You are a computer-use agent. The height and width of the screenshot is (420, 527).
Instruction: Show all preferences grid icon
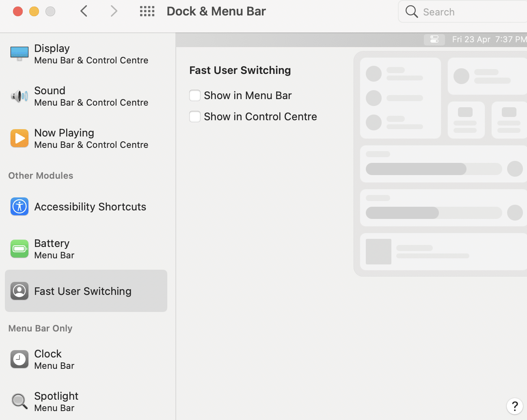pyautogui.click(x=147, y=11)
